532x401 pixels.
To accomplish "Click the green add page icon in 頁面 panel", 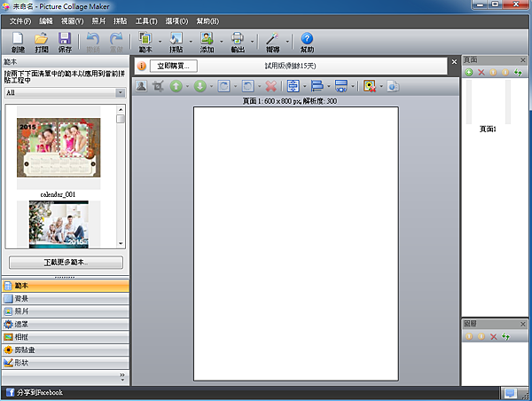I will (x=469, y=72).
